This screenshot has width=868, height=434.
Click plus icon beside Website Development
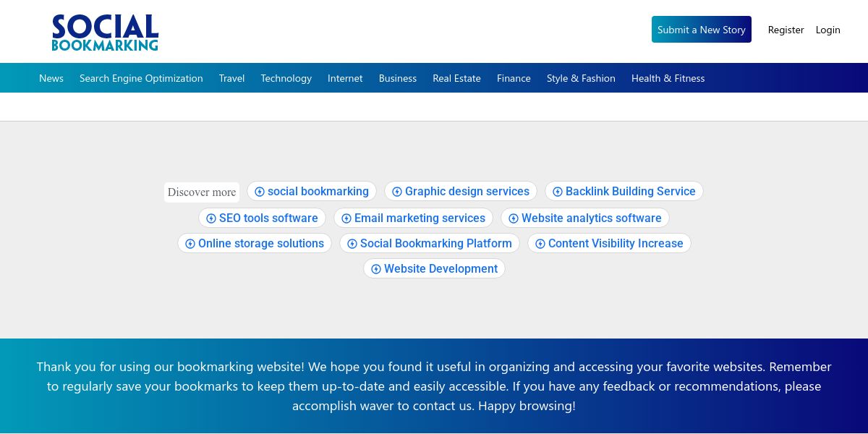pos(376,269)
